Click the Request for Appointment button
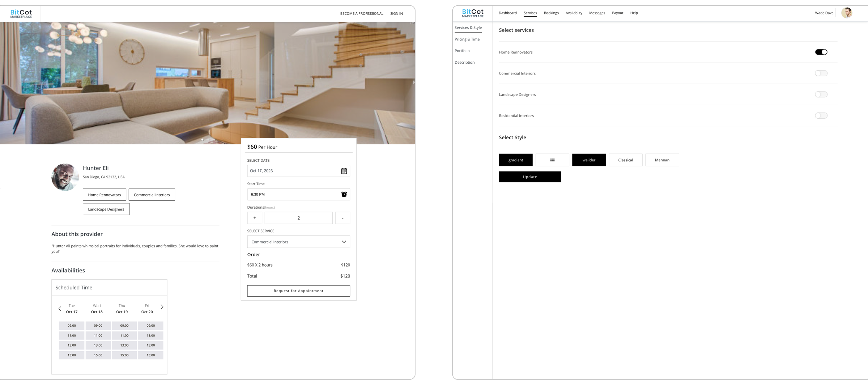This screenshot has height=386, width=868. tap(298, 291)
